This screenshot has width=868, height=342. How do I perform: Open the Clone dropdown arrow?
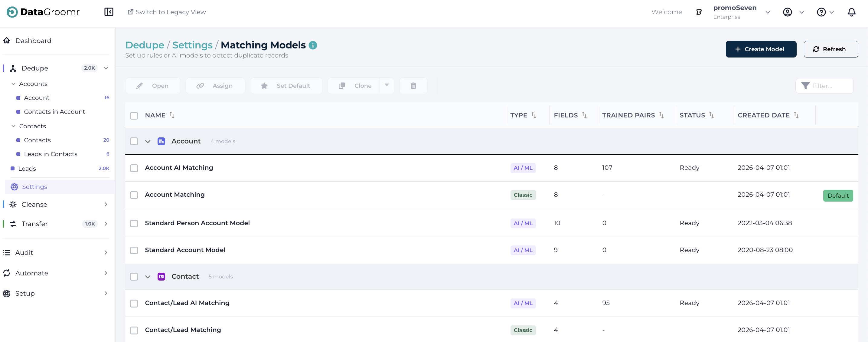pyautogui.click(x=387, y=85)
